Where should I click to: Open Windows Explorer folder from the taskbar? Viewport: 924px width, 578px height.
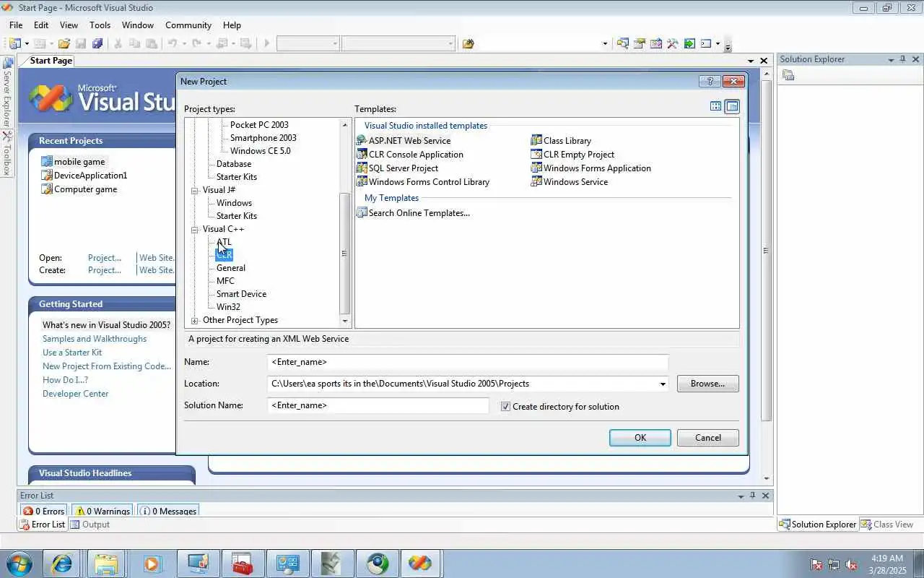106,564
